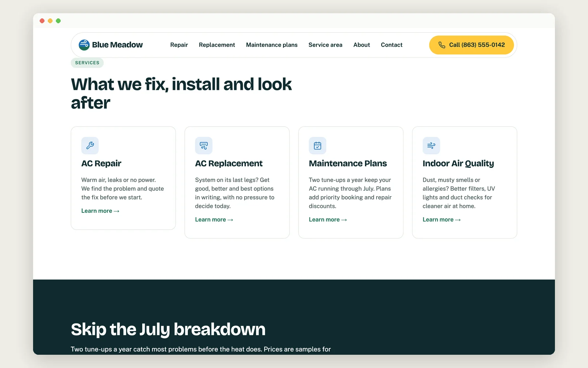Click the 'Warm air, leaks or no power' description
The width and height of the screenshot is (588, 368).
coord(123,189)
